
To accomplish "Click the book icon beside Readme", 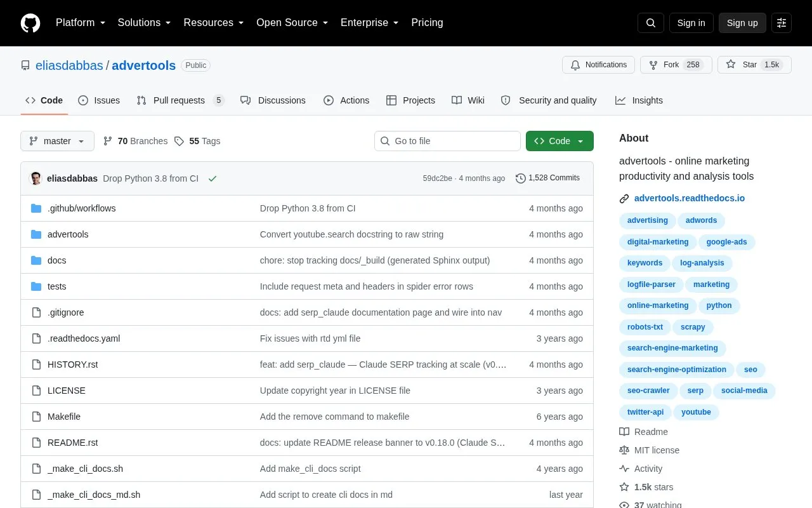I will (624, 432).
